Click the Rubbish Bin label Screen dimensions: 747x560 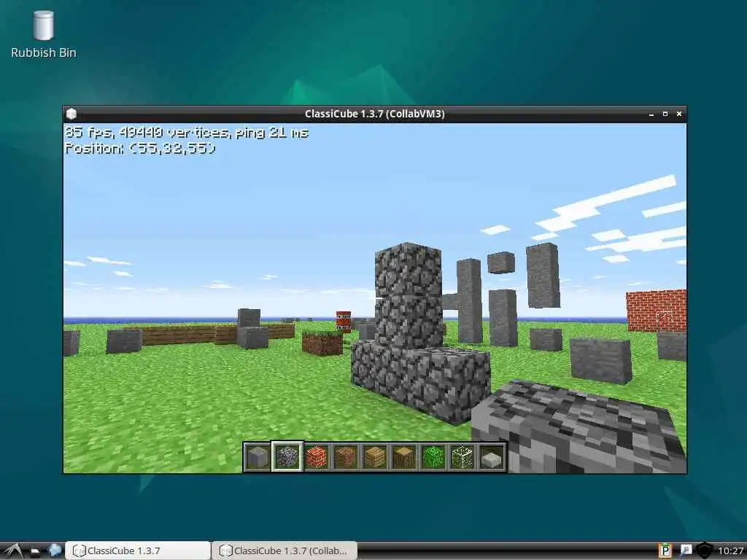tap(43, 52)
